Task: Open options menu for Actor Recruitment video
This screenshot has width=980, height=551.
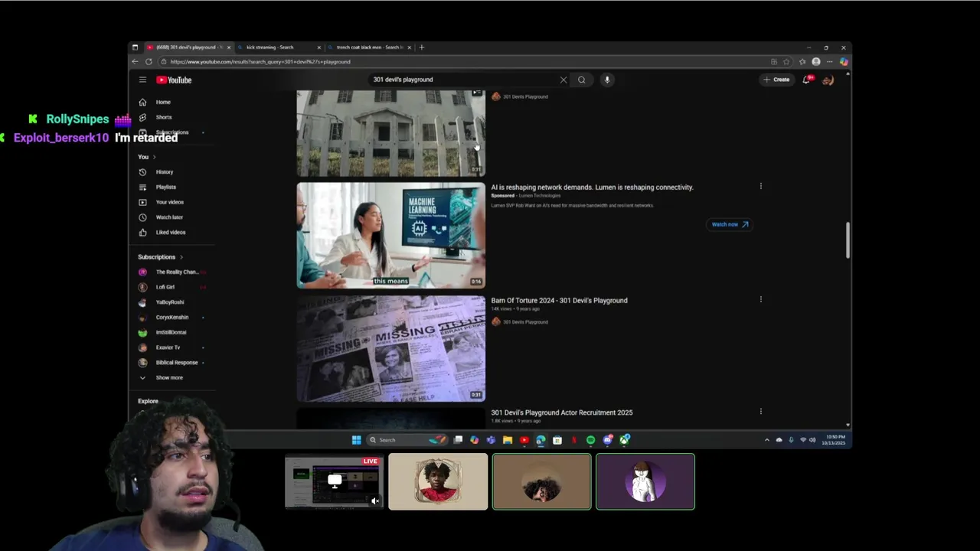Action: coord(760,411)
